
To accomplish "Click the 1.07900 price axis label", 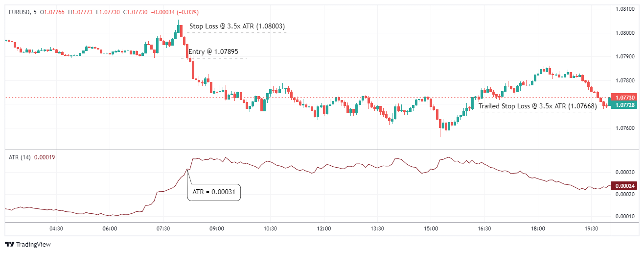I will 625,57.
